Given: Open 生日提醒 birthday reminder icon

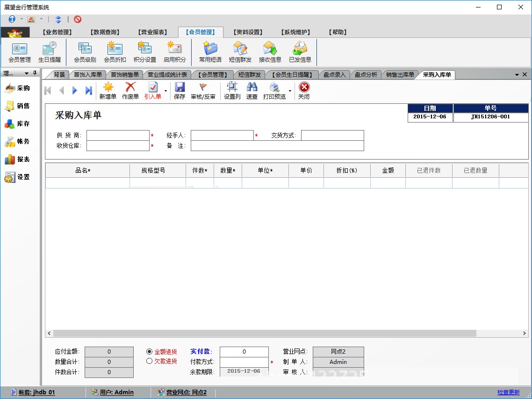Looking at the screenshot, I should coord(50,52).
